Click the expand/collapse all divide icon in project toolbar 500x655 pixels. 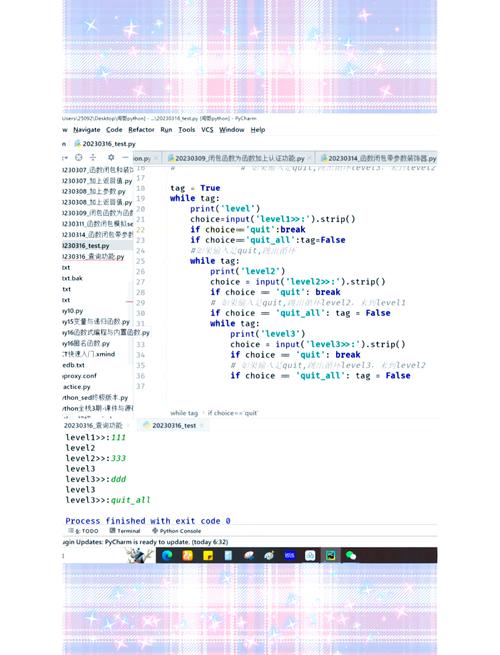tap(93, 157)
